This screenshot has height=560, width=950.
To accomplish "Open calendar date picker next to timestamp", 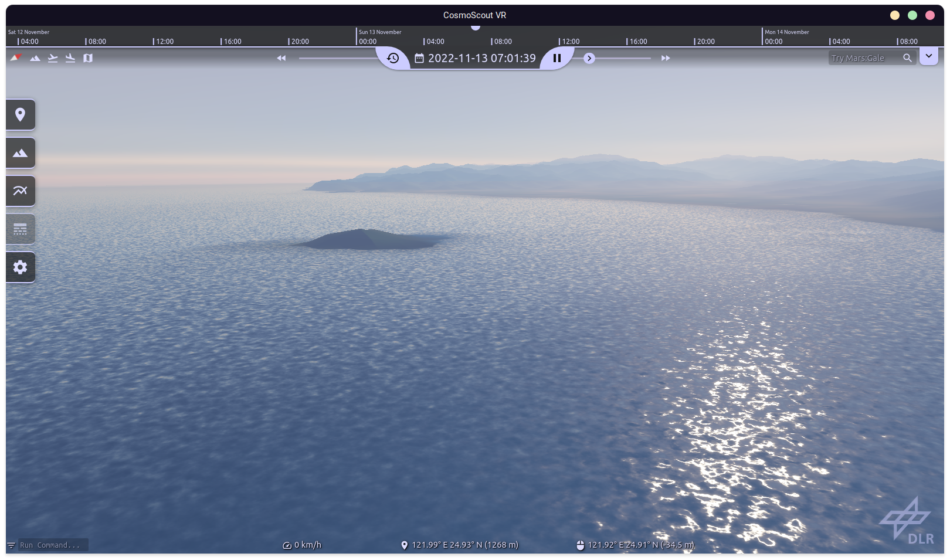I will coord(419,58).
